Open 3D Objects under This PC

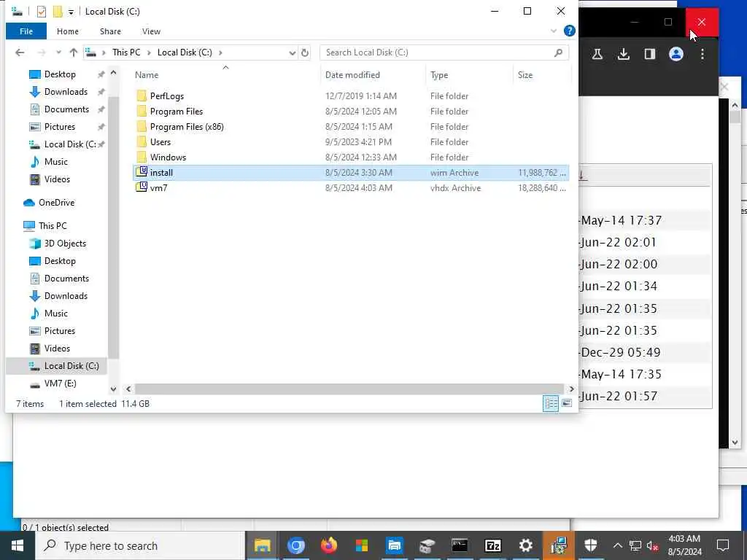[x=65, y=244]
